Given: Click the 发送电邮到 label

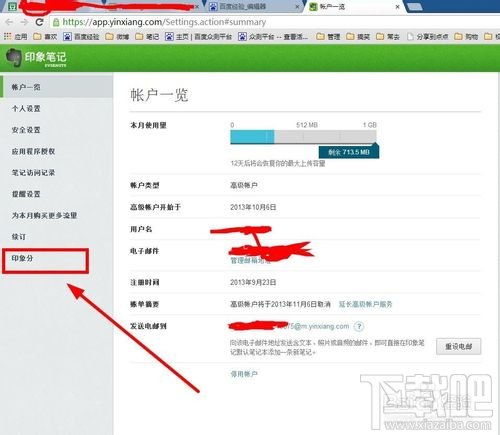Looking at the screenshot, I should pyautogui.click(x=148, y=326).
